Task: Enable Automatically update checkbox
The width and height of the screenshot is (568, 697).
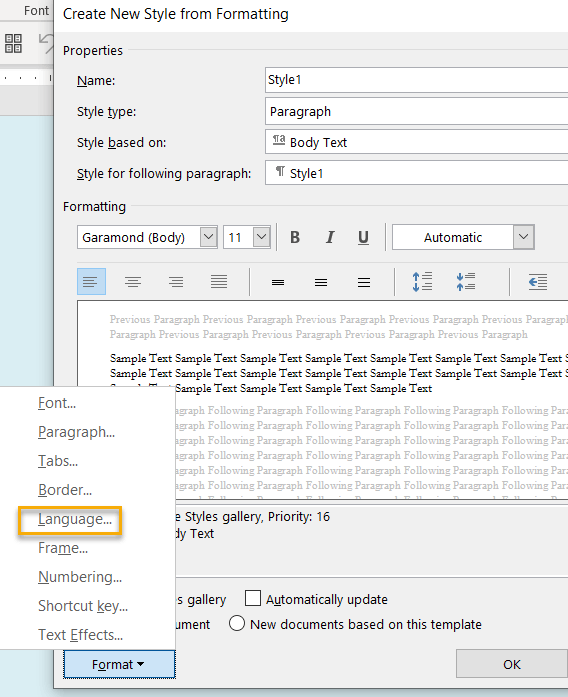Action: (x=253, y=598)
